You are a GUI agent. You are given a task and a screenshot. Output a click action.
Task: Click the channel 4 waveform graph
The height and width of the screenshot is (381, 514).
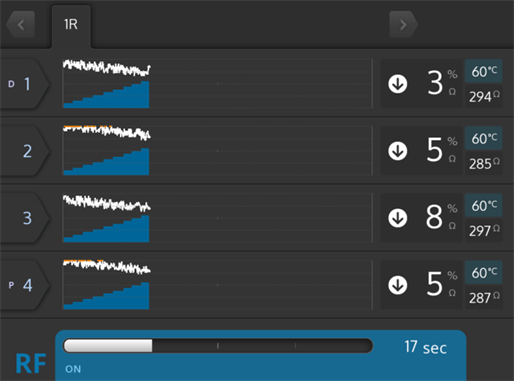[218, 285]
